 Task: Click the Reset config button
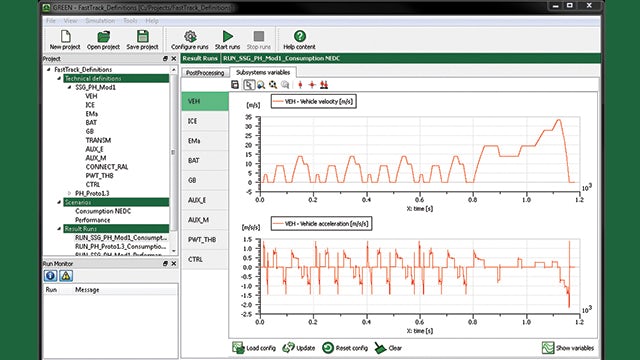(x=345, y=348)
